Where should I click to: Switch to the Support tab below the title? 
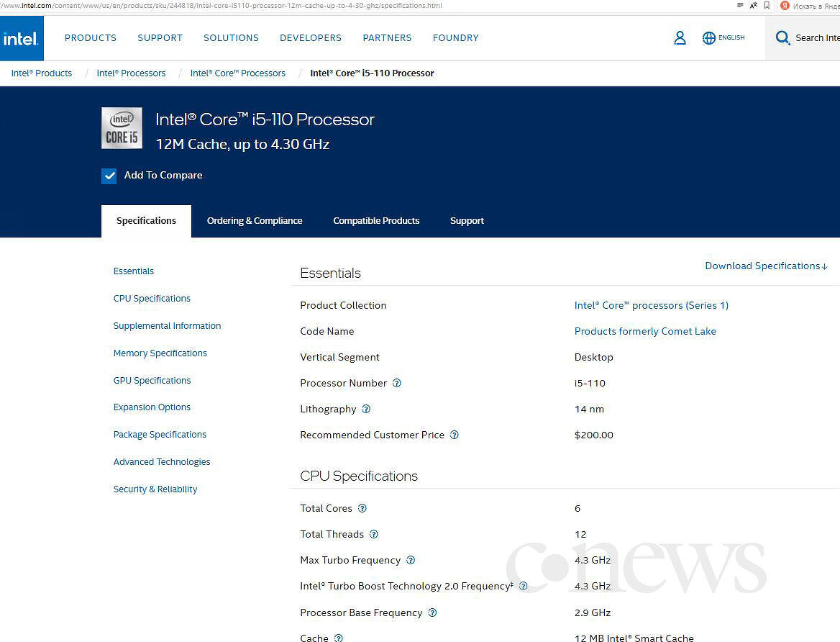click(467, 221)
